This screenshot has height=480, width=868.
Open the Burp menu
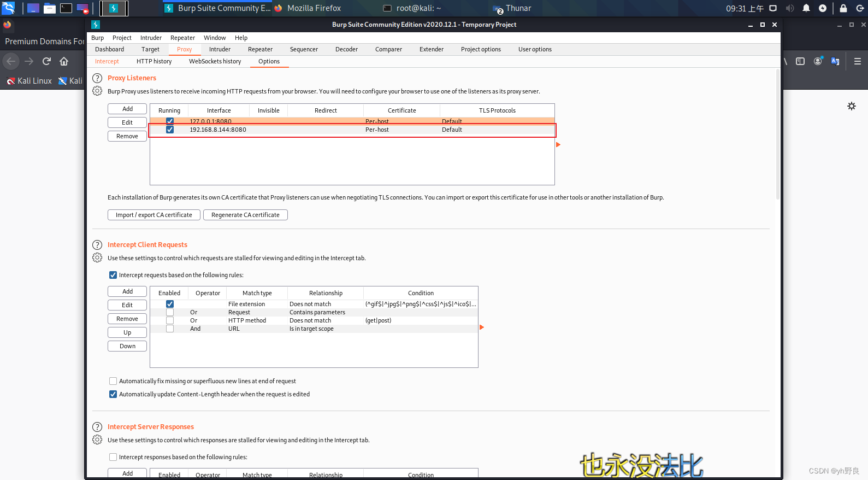tap(98, 38)
